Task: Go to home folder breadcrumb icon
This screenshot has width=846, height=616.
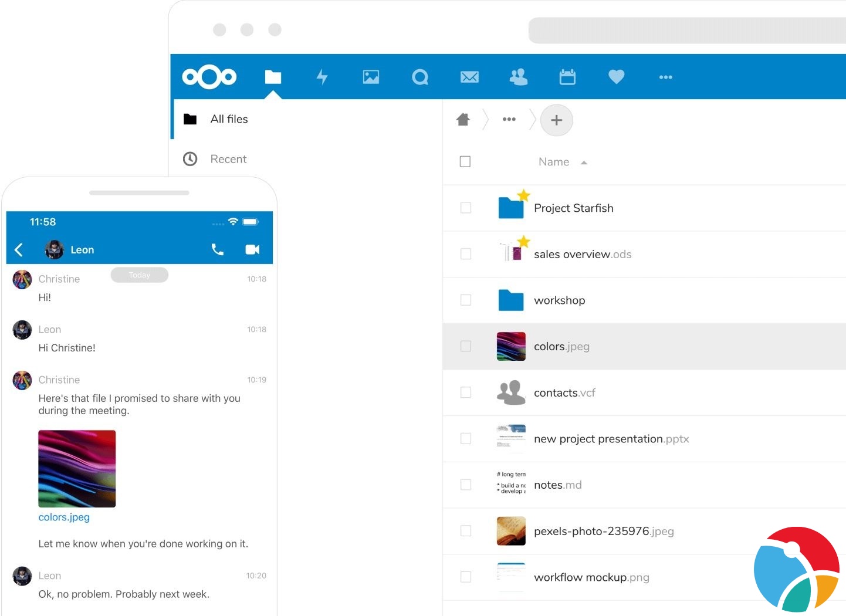Action: pos(463,120)
